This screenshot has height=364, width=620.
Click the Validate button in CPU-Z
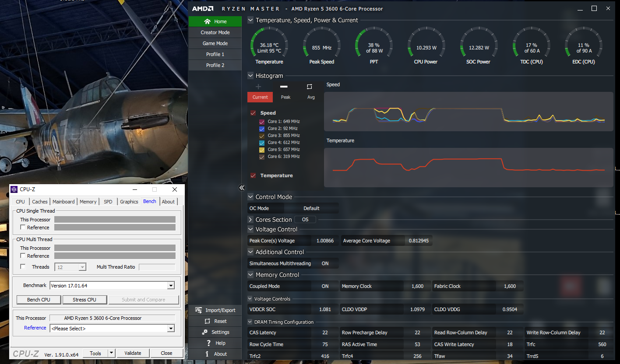coord(133,353)
